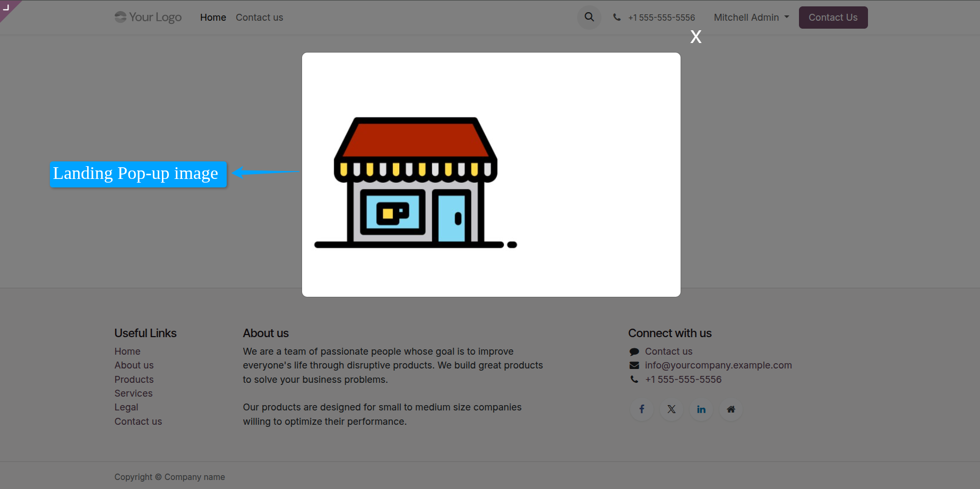Click the envelope icon beside the email

click(634, 365)
